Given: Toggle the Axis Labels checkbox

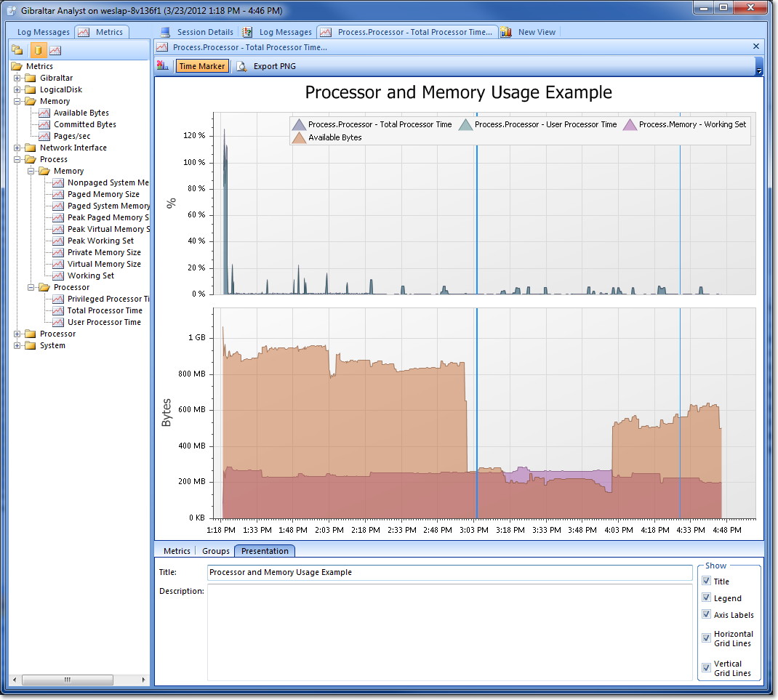Looking at the screenshot, I should [707, 614].
